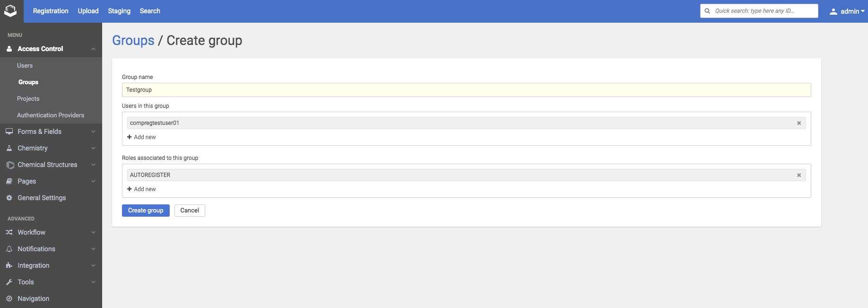
Task: Click the Groups breadcrumb link
Action: click(x=133, y=41)
